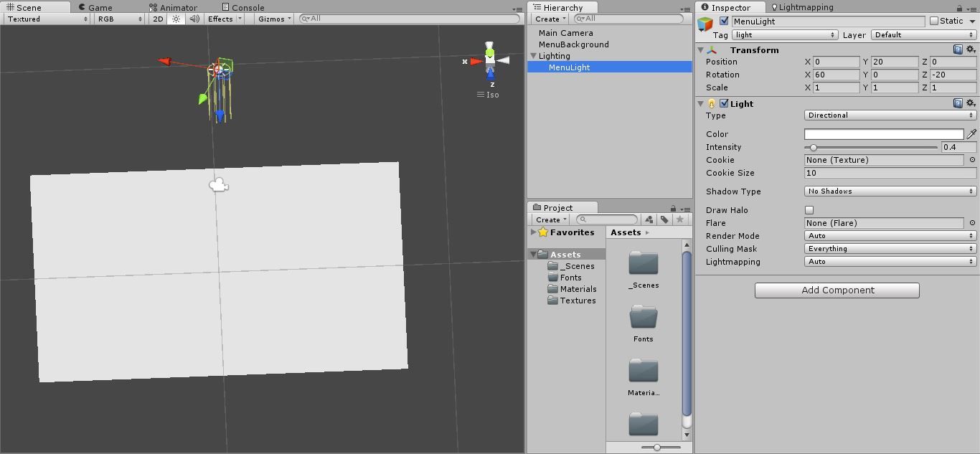Select the Fonts folder thumbnail in Project
980x454 pixels.
coord(643,318)
